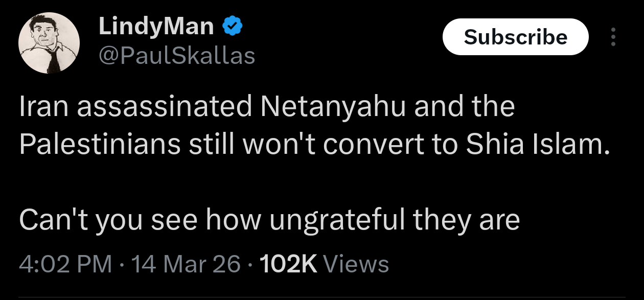Click the word Palestinians in the tweet
644x300 pixels.
point(100,145)
